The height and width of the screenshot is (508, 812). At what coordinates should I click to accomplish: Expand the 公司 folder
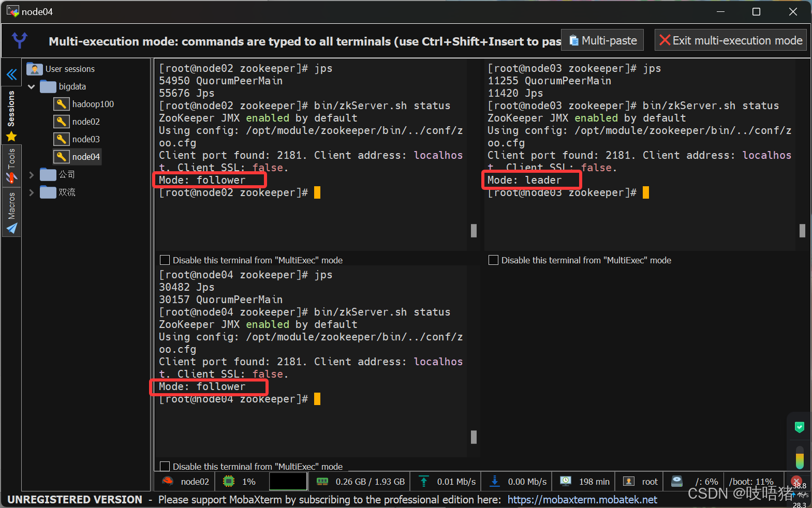coord(31,175)
